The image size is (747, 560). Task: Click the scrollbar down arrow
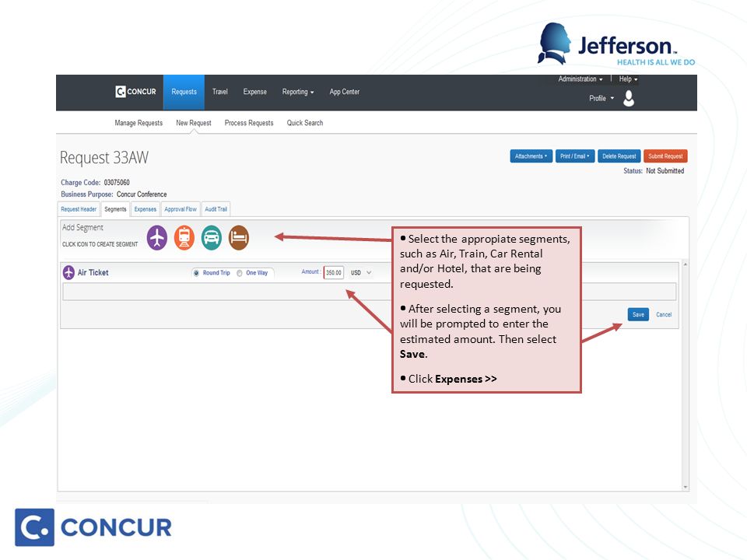[686, 487]
